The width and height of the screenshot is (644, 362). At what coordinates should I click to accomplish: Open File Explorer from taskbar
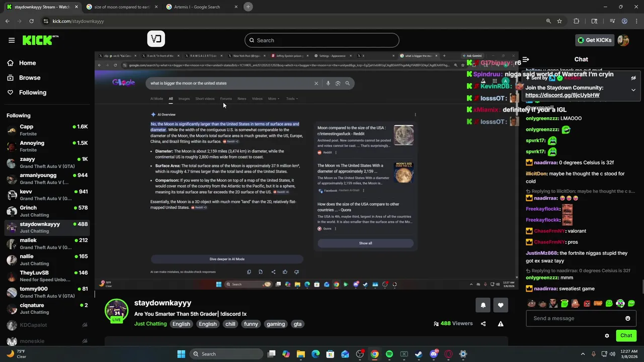pyautogui.click(x=300, y=354)
